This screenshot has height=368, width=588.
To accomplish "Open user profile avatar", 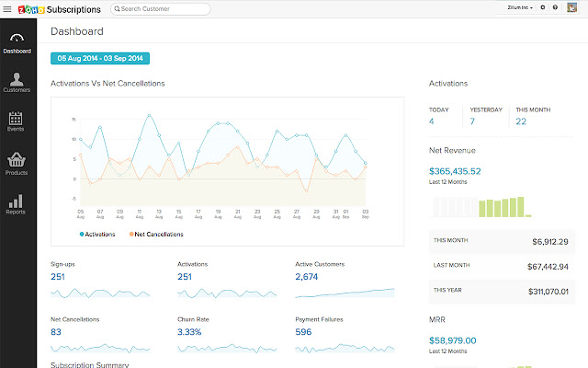I will pos(571,7).
